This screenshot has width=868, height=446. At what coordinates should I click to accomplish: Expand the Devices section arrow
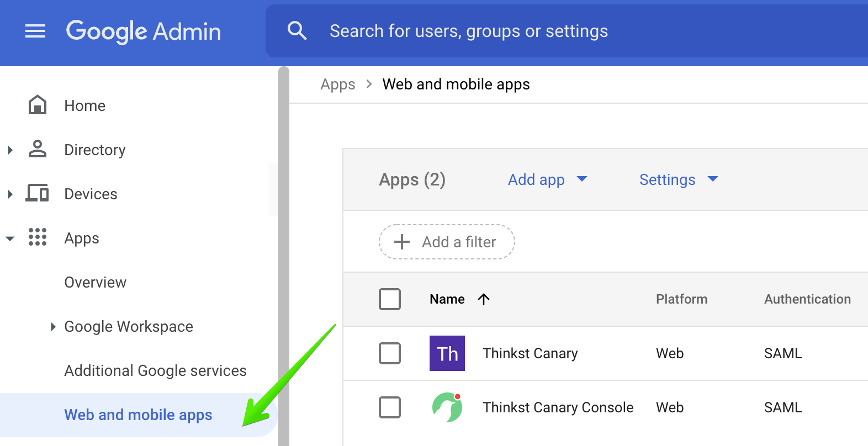(x=10, y=194)
